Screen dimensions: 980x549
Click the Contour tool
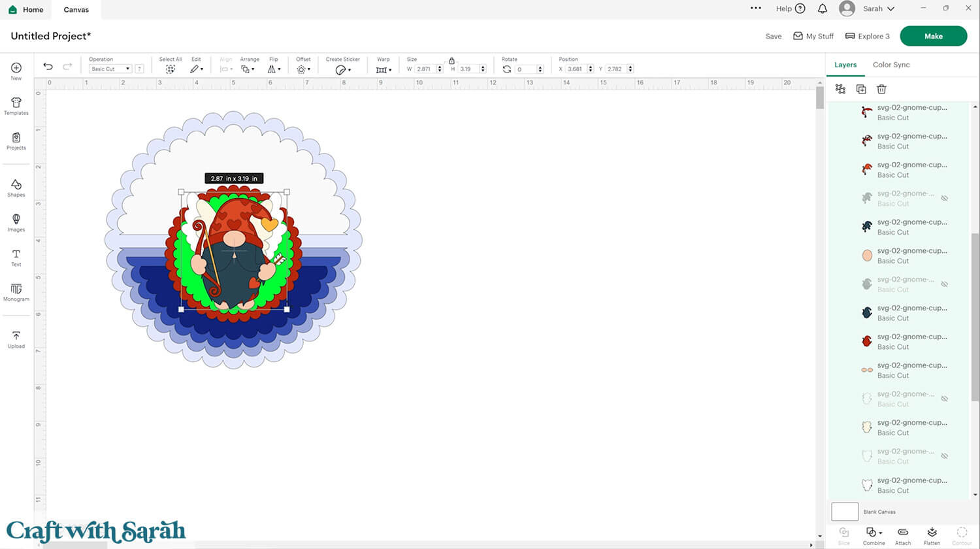[962, 535]
